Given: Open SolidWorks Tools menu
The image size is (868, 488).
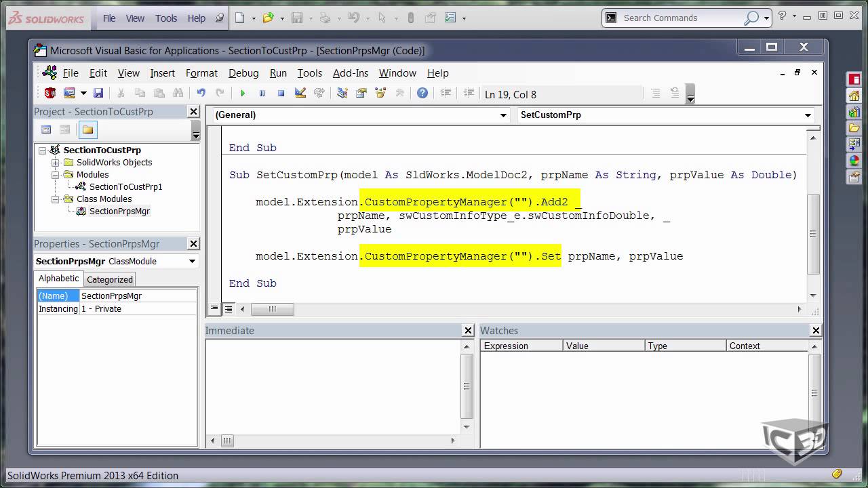Looking at the screenshot, I should [166, 18].
